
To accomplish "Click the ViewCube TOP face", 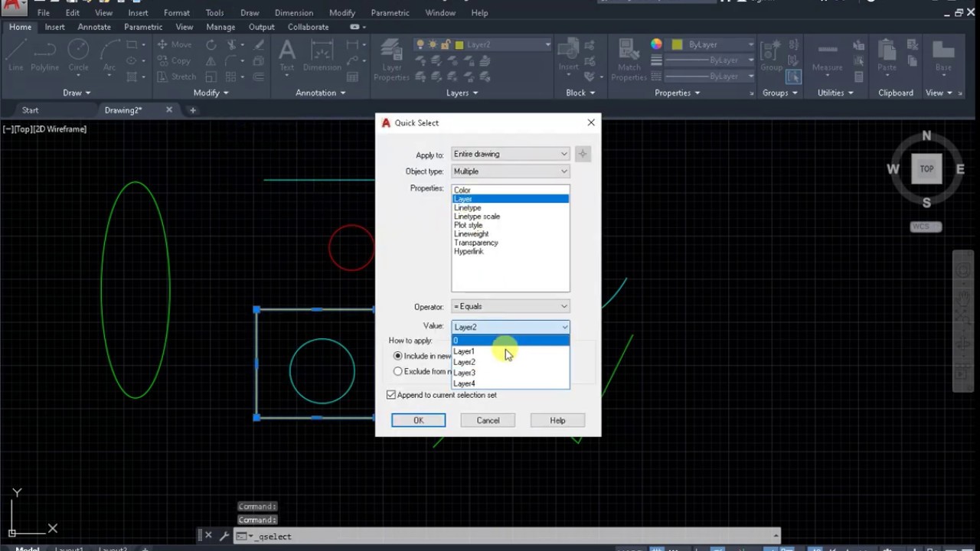I will 926,169.
